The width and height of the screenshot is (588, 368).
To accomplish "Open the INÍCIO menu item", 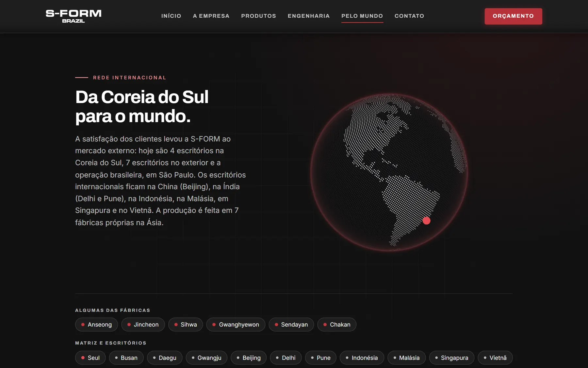I will (x=171, y=16).
